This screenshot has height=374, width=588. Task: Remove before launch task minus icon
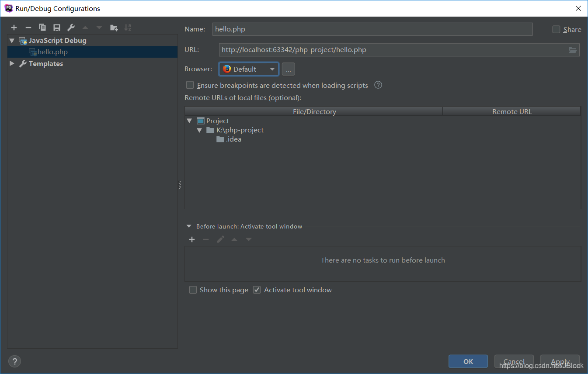pyautogui.click(x=206, y=239)
